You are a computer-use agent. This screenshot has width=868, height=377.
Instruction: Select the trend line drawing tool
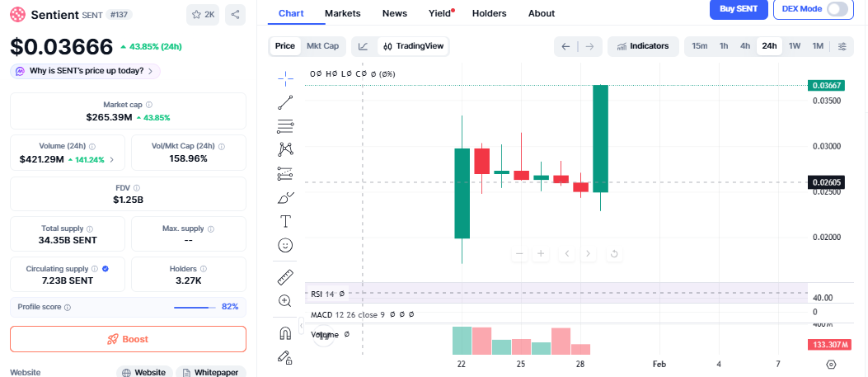(285, 102)
